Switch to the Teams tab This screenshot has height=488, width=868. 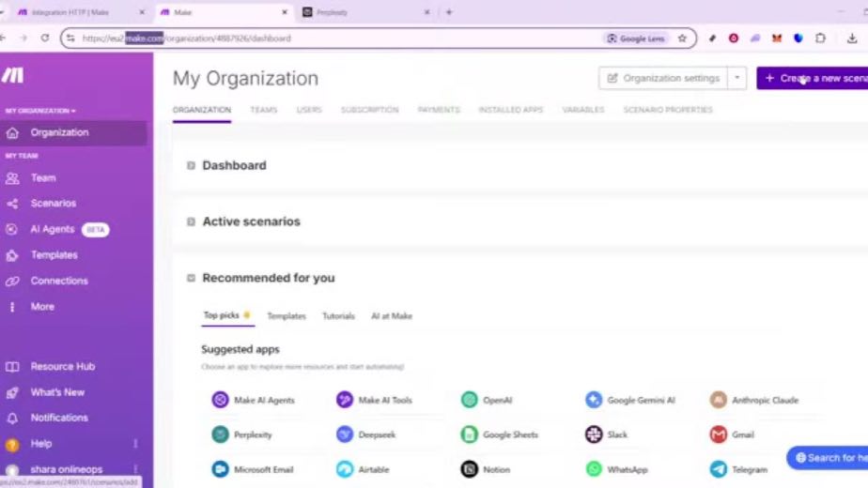[263, 110]
